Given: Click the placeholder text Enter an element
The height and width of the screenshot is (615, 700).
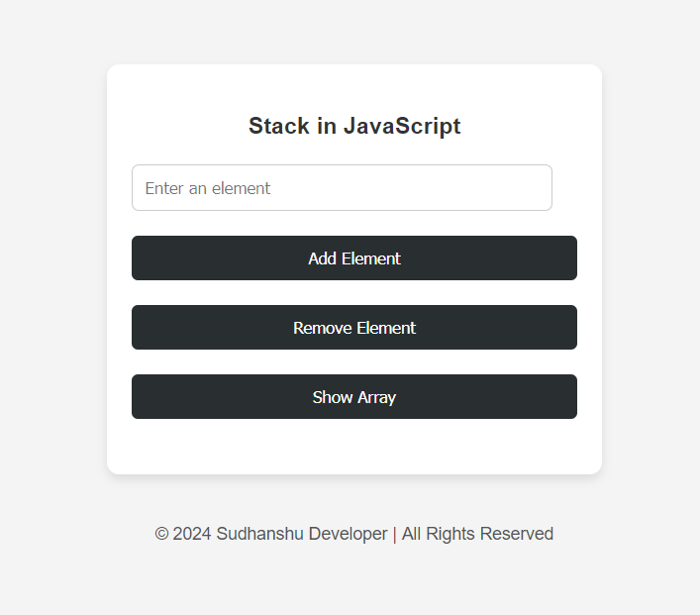Looking at the screenshot, I should point(208,188).
